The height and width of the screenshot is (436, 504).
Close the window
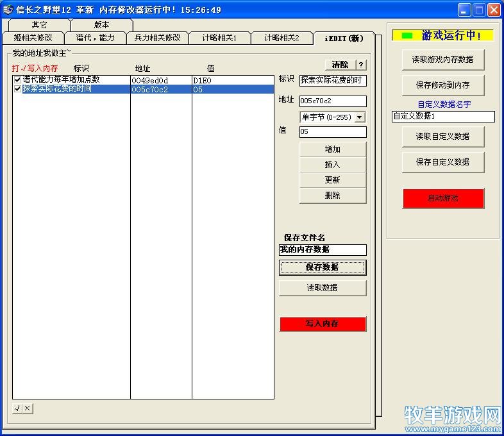click(494, 10)
